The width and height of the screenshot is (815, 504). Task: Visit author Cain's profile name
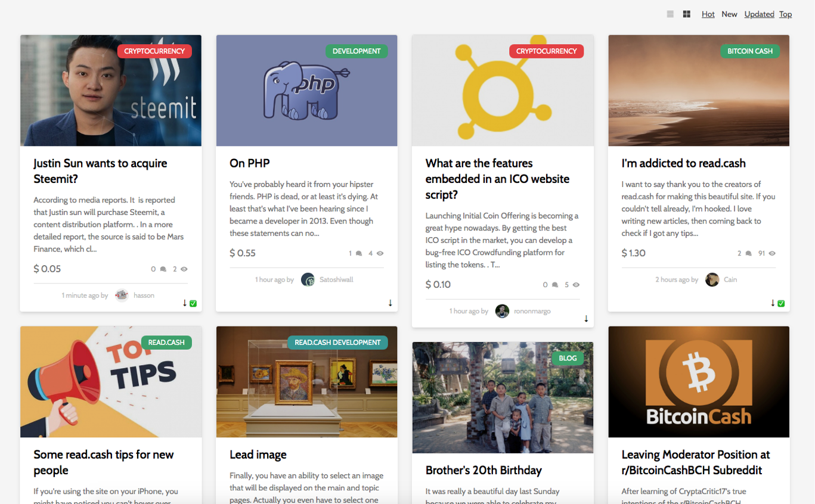(730, 279)
